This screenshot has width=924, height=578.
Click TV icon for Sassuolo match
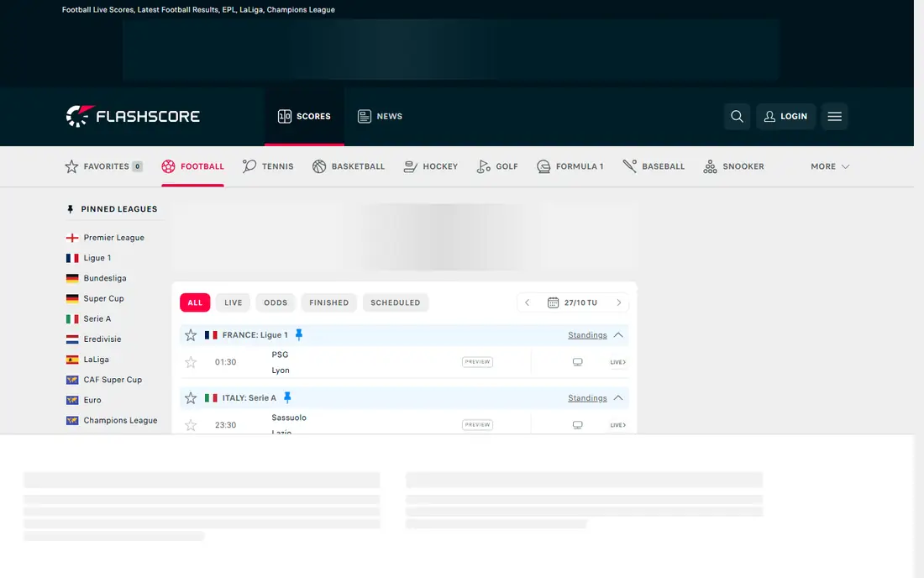[578, 425]
